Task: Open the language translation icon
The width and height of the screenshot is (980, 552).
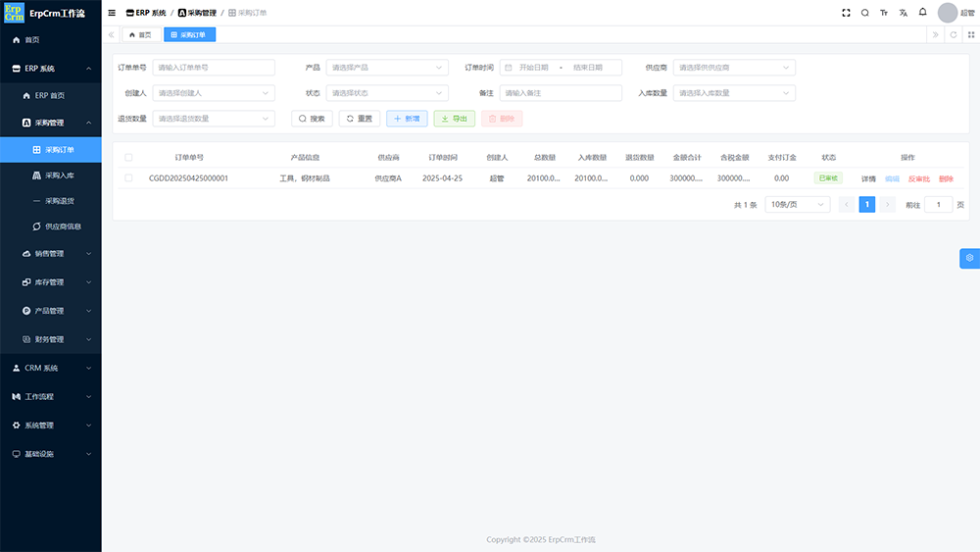Action: click(904, 13)
